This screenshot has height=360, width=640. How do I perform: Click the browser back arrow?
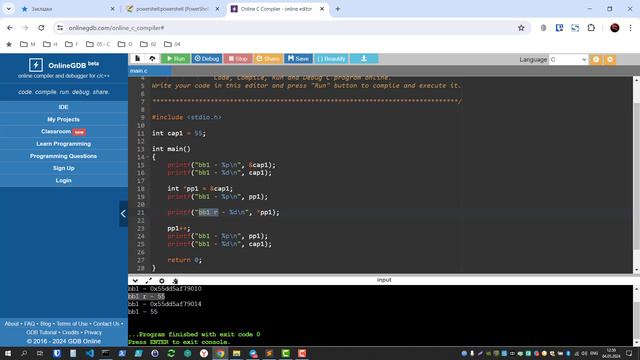[10, 28]
